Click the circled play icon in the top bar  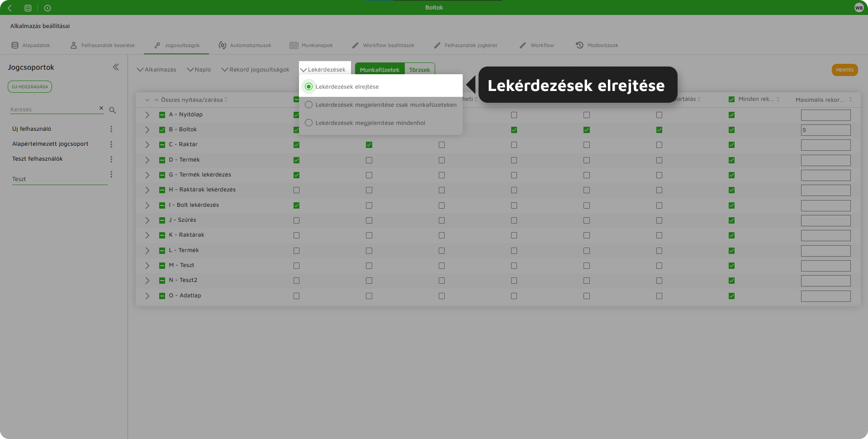pyautogui.click(x=47, y=8)
